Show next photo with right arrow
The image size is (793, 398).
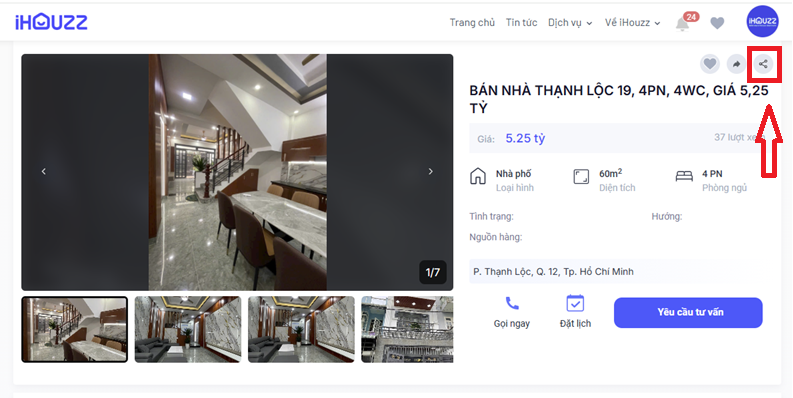point(430,171)
